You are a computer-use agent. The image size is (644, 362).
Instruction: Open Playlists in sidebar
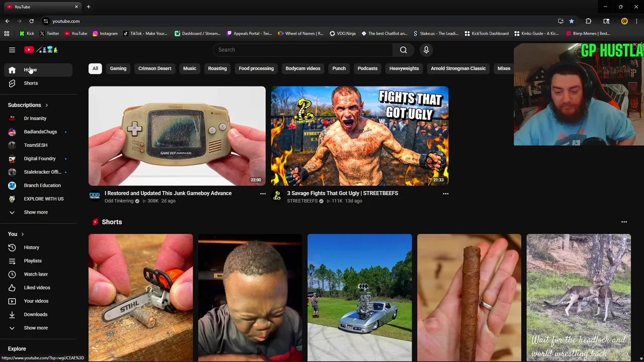pyautogui.click(x=38, y=261)
